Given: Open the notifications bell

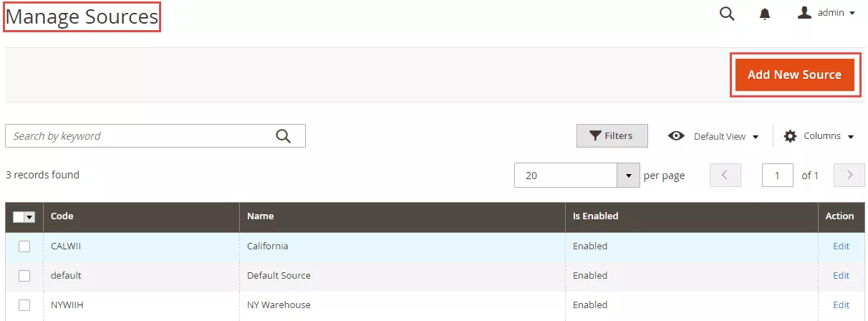Looking at the screenshot, I should click(x=765, y=14).
